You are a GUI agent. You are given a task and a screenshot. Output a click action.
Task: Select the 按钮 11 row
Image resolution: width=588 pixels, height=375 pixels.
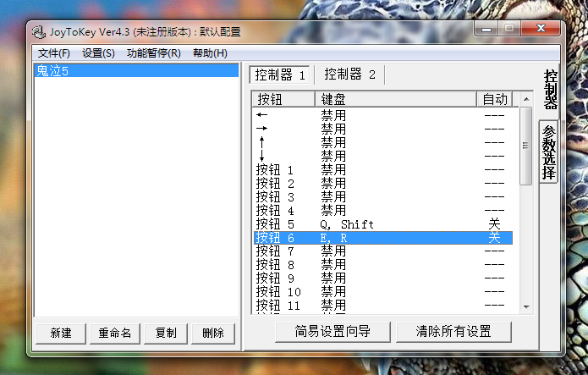pyautogui.click(x=383, y=306)
